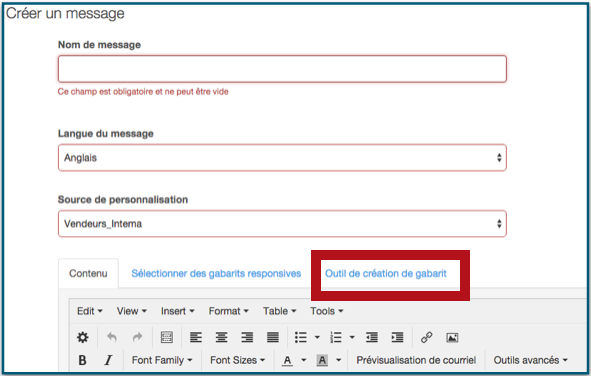
Task: Click the gear settings icon in editor toolbar
Action: click(83, 337)
